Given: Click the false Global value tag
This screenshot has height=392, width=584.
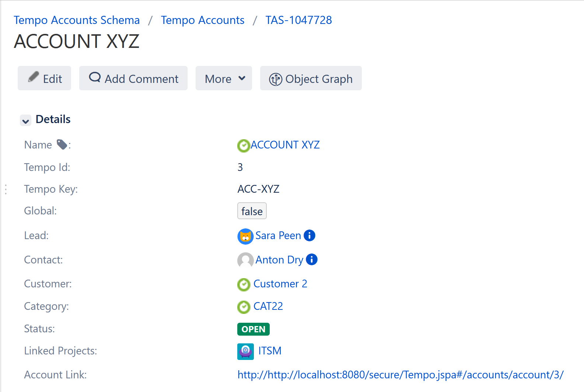Looking at the screenshot, I should pyautogui.click(x=252, y=211).
